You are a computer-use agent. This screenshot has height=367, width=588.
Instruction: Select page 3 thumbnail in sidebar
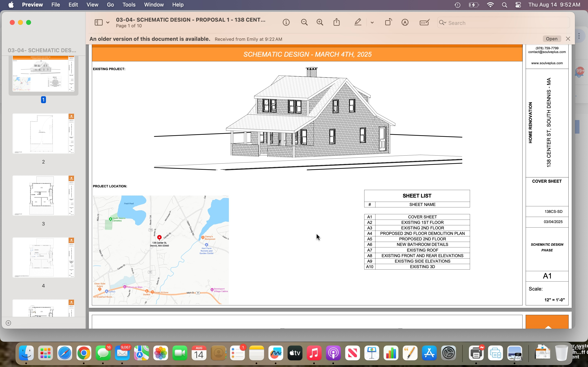43,196
